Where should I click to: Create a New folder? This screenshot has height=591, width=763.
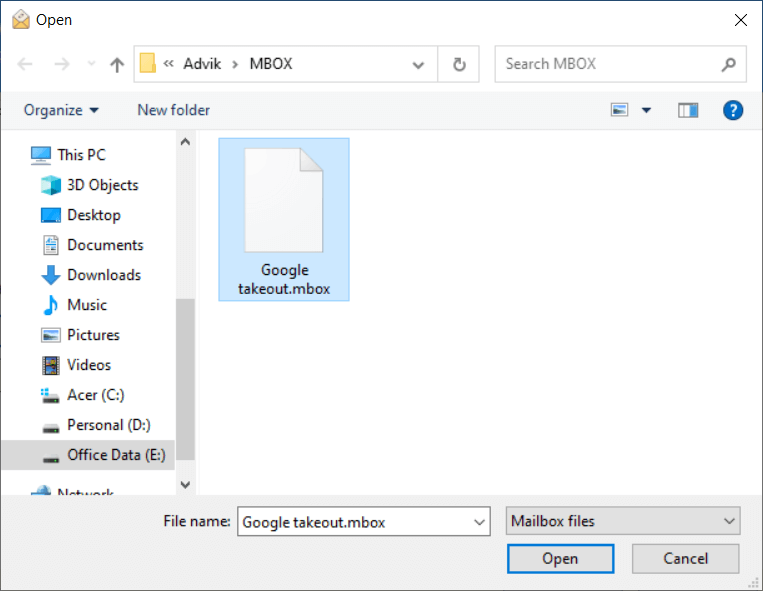point(174,110)
